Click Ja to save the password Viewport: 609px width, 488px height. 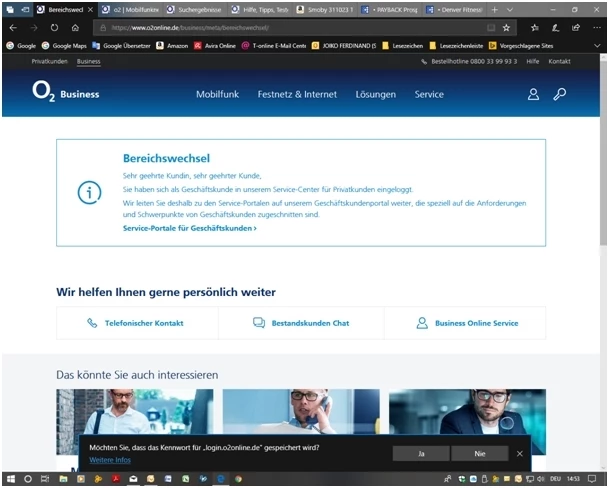click(x=421, y=453)
